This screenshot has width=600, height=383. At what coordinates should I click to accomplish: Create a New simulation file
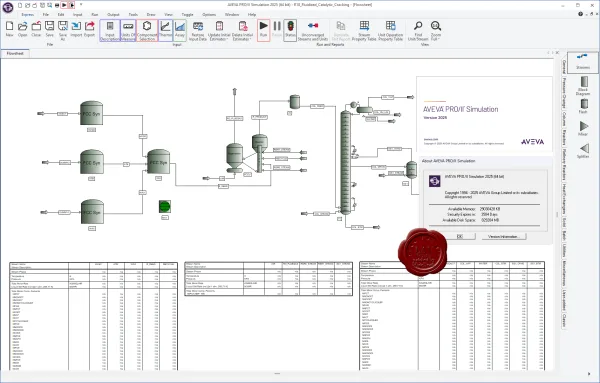point(10,29)
